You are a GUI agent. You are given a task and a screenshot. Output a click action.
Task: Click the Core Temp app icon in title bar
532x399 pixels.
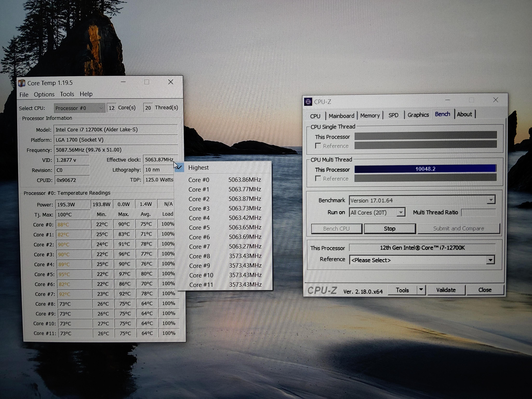click(x=22, y=83)
